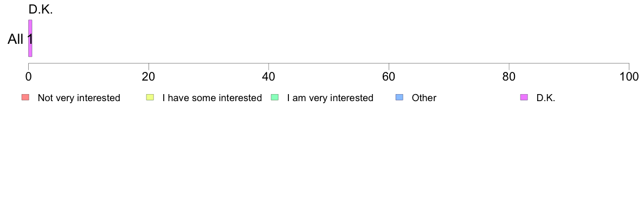Select the I am very interested label
Image resolution: width=644 pixels, height=199 pixels.
coord(330,98)
